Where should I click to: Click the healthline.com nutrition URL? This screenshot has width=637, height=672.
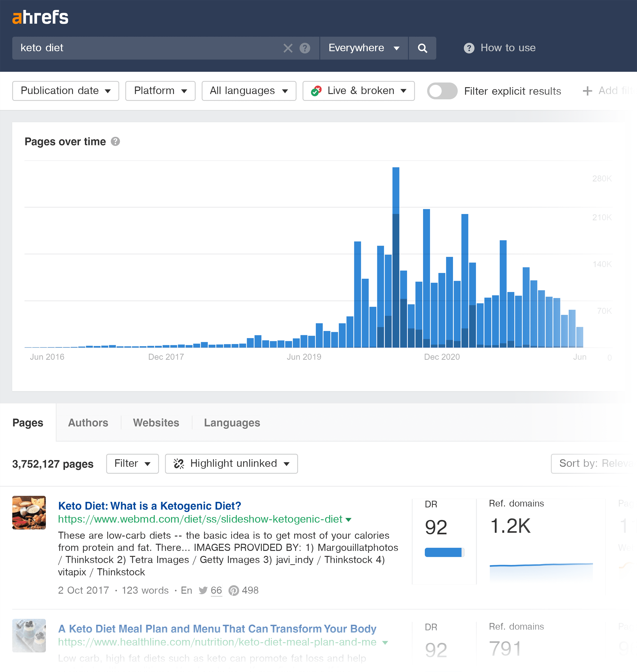[217, 642]
